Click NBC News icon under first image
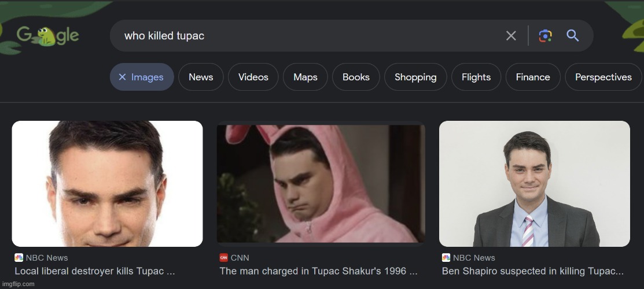This screenshot has height=289, width=644. [19, 258]
